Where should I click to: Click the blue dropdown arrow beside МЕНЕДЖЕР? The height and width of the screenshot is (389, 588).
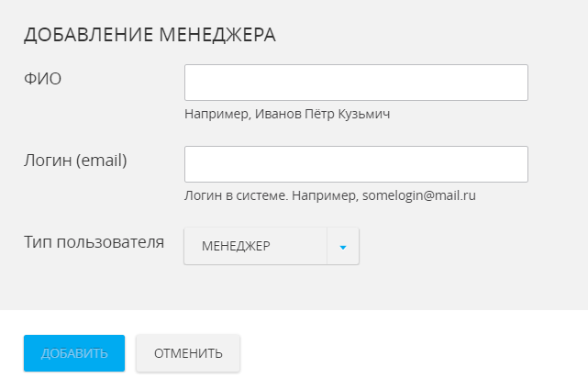[343, 247]
